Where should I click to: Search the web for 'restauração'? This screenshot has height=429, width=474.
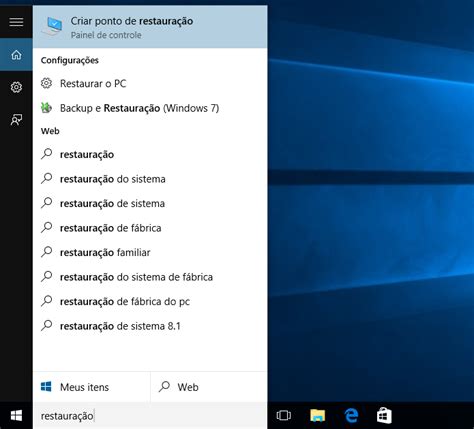click(x=150, y=154)
